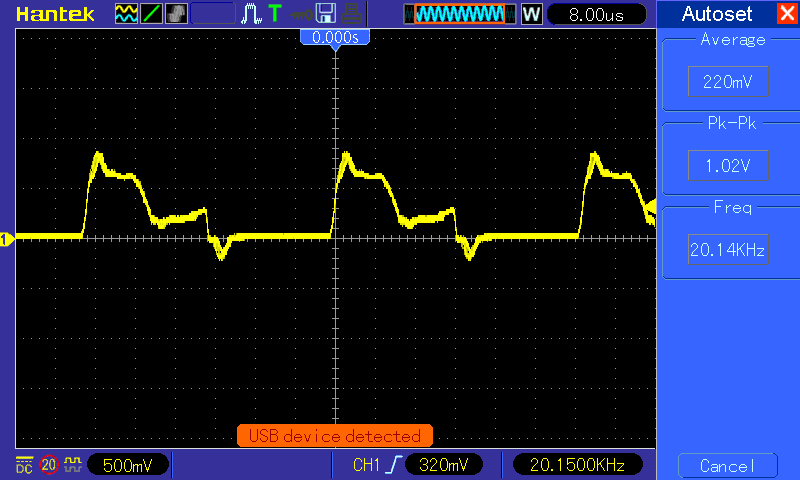Click the rising edge trigger slope icon
Screen dimensions: 800x480
393,465
